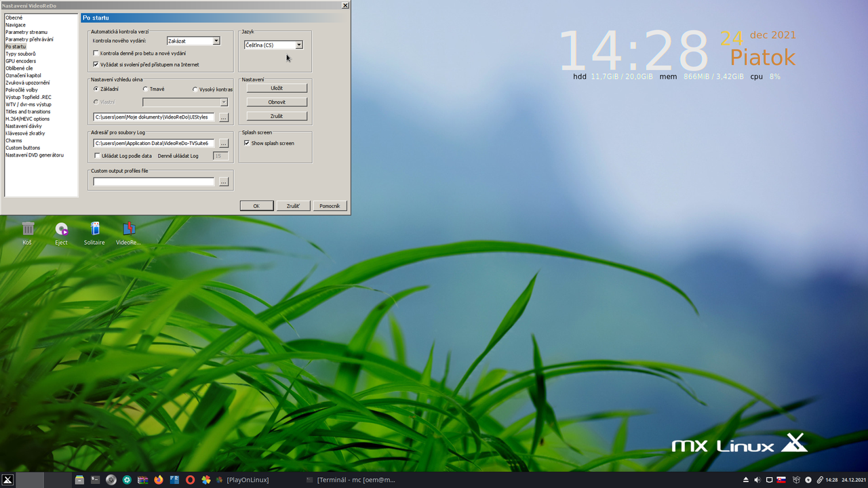Uncheck Vyžádat si svolení před přístupem na Internet
Screen dimensions: 868x488
[x=96, y=64]
